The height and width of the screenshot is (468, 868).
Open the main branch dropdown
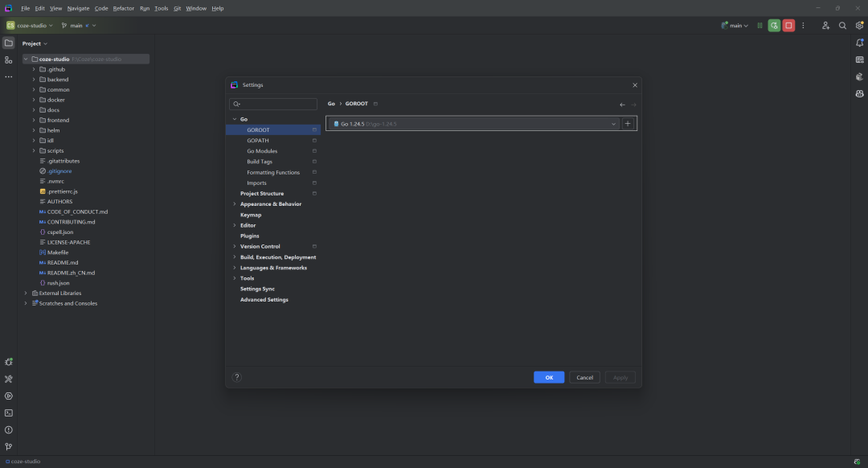79,26
